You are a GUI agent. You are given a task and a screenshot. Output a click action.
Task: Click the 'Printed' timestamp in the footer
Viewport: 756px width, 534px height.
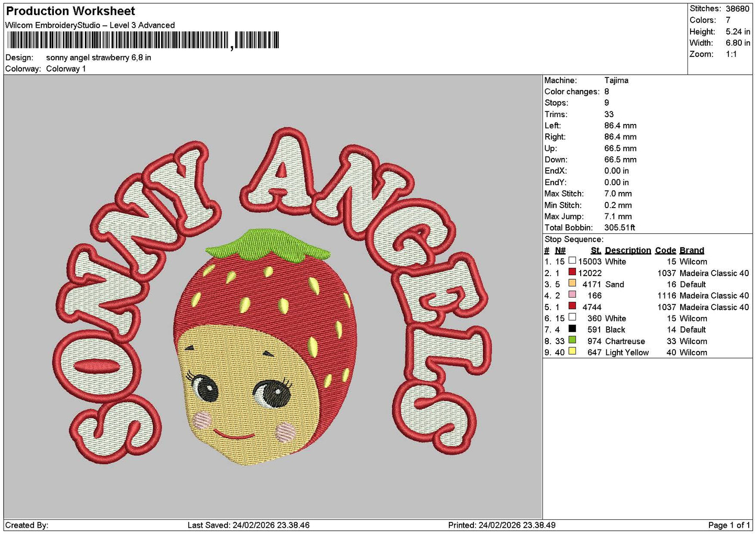click(x=502, y=525)
